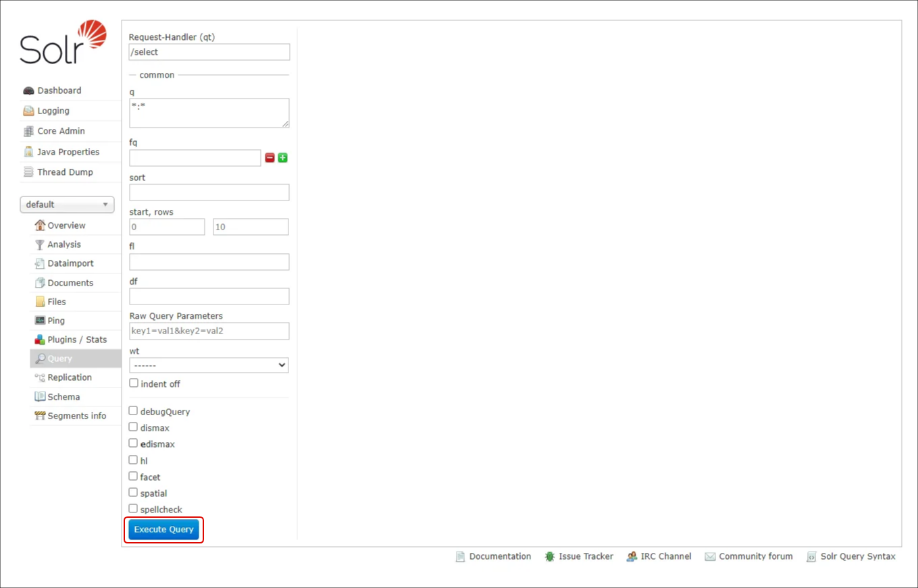The image size is (918, 588).
Task: Focus the start field showing 0
Action: (167, 227)
